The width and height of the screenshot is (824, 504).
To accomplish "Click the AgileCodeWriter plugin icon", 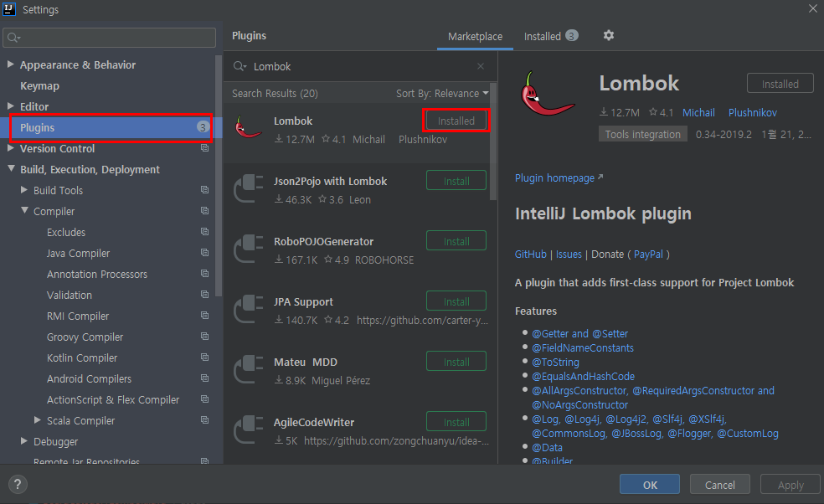I will click(x=249, y=429).
